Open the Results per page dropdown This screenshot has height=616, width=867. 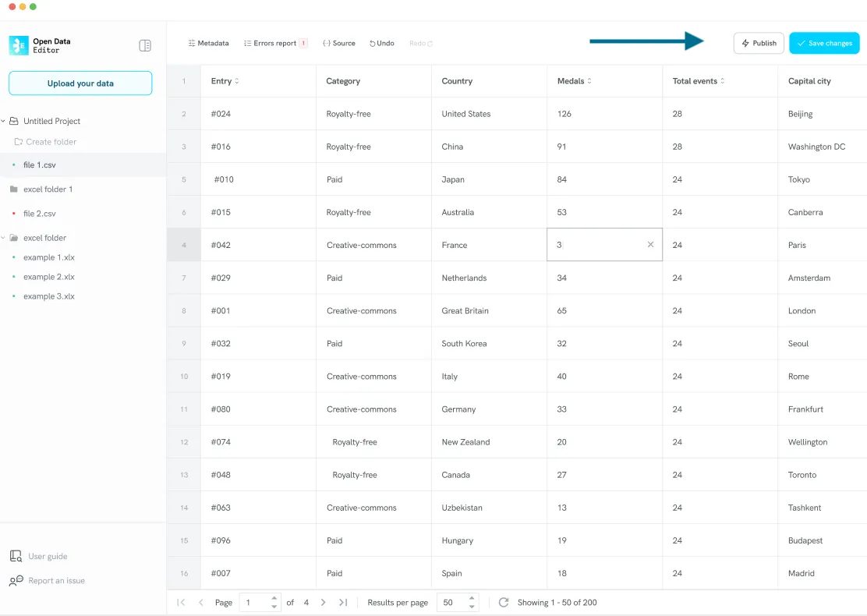coord(458,603)
